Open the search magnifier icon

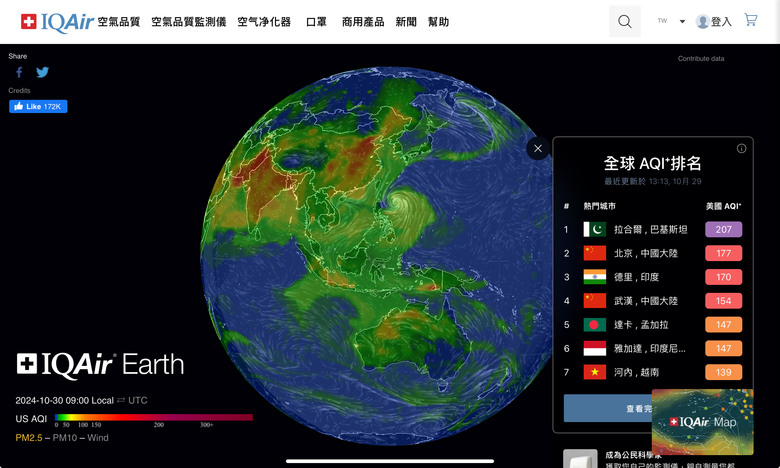coord(625,21)
